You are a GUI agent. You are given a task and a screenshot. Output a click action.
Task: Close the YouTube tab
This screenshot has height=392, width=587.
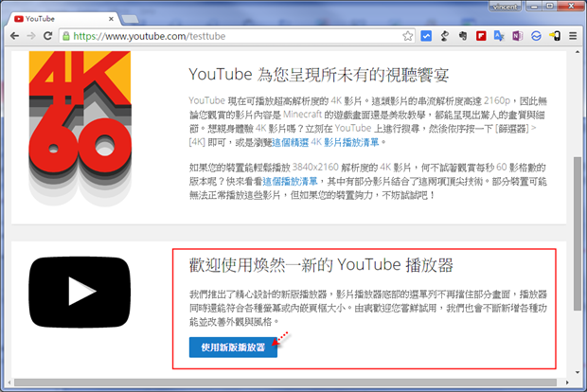(x=111, y=19)
